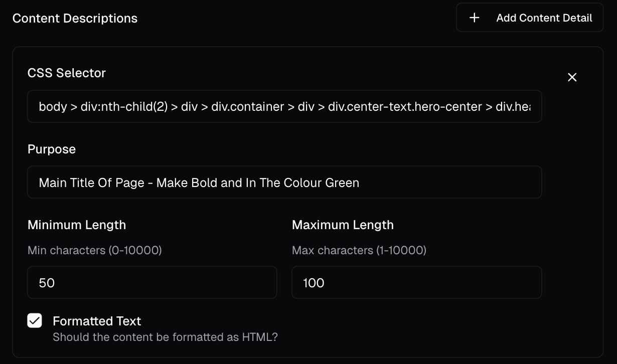Click the Add Content Detail button
Screen dimensions: 617x364
point(530,18)
